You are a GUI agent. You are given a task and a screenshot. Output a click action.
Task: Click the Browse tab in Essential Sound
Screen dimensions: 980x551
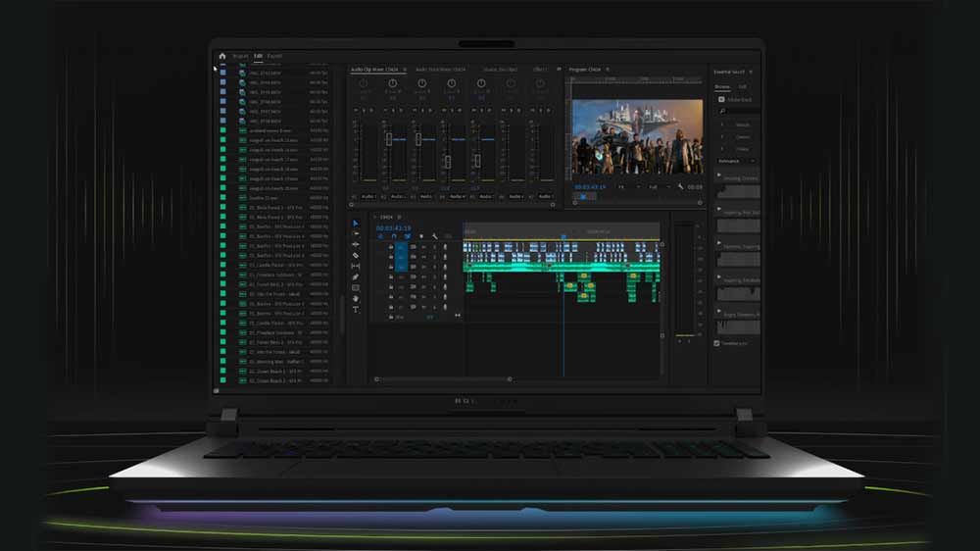pyautogui.click(x=722, y=86)
